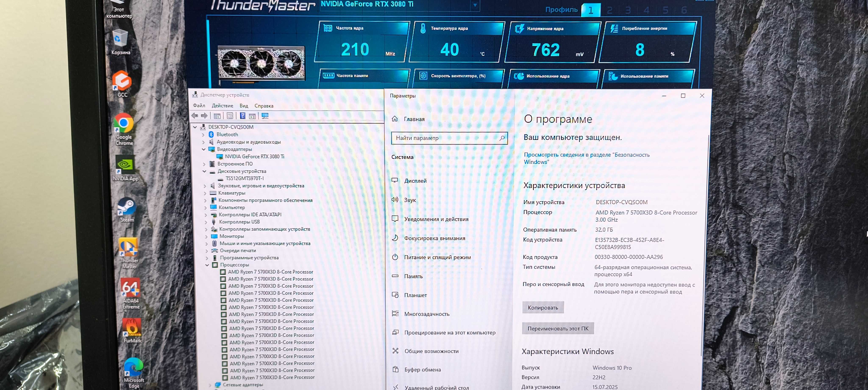Collapse the Видеоадаптеры category

203,149
